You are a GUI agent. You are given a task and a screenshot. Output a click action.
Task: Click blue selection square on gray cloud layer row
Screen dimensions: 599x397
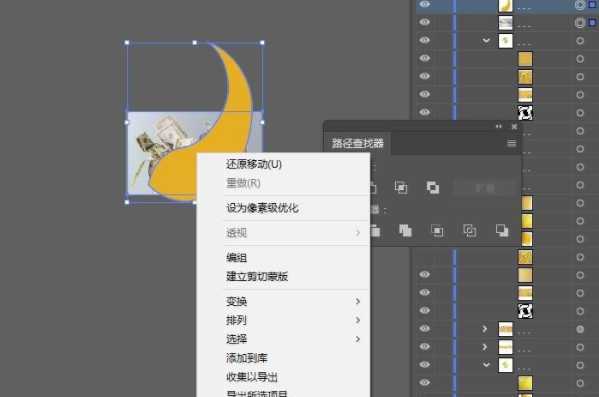593,23
